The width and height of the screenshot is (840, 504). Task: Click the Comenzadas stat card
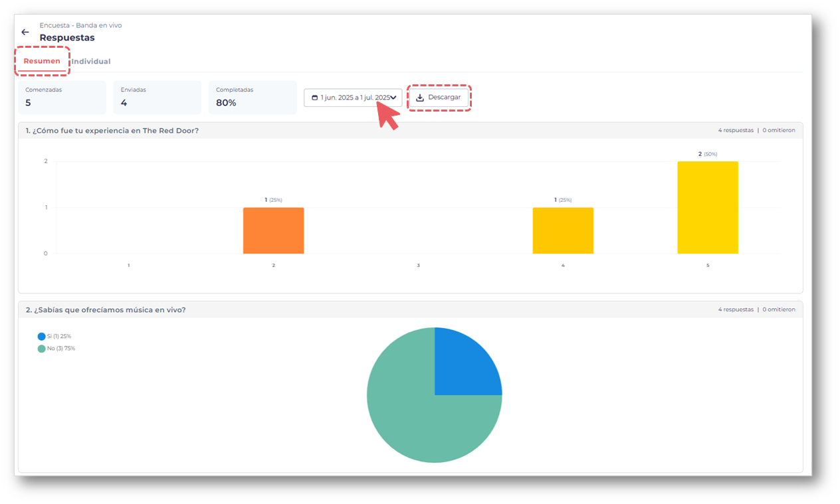[x=62, y=98]
